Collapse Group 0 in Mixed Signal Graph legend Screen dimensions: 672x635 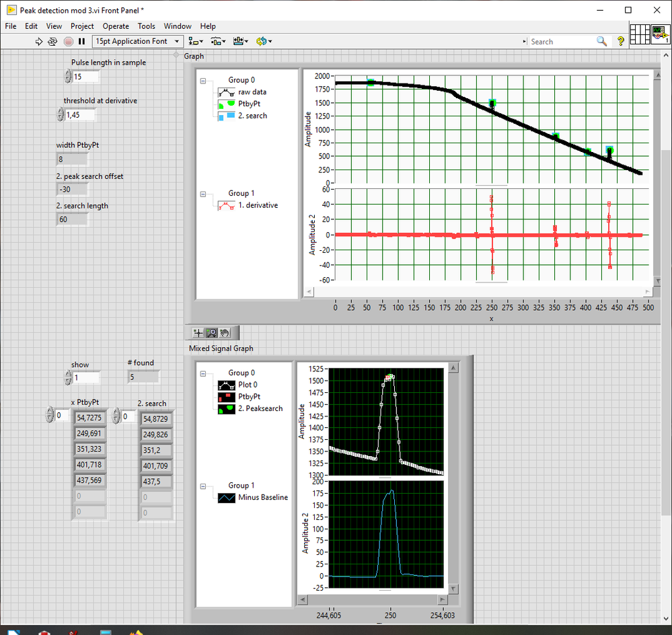point(203,373)
